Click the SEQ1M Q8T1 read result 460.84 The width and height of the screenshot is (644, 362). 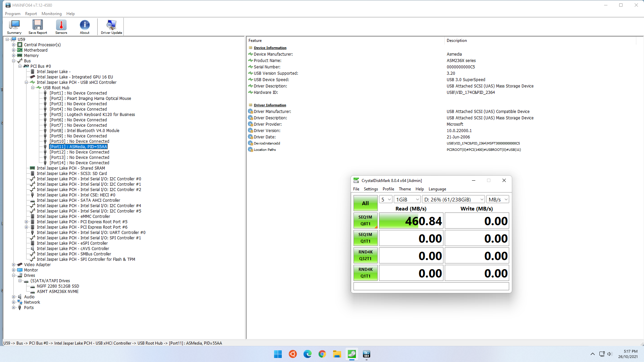411,221
